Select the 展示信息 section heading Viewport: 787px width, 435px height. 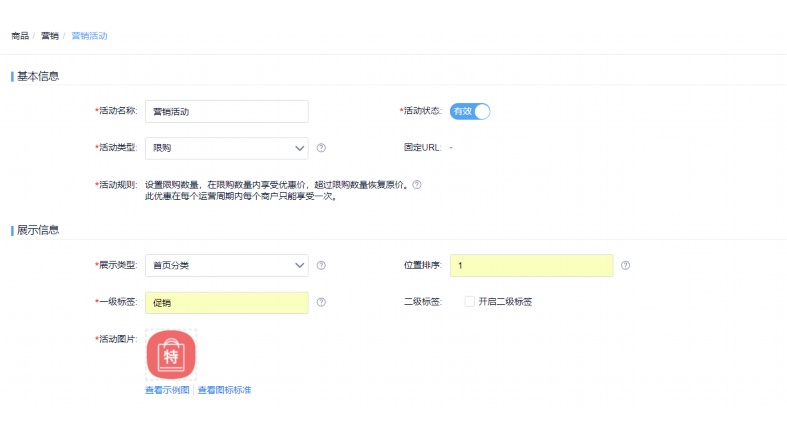38,230
